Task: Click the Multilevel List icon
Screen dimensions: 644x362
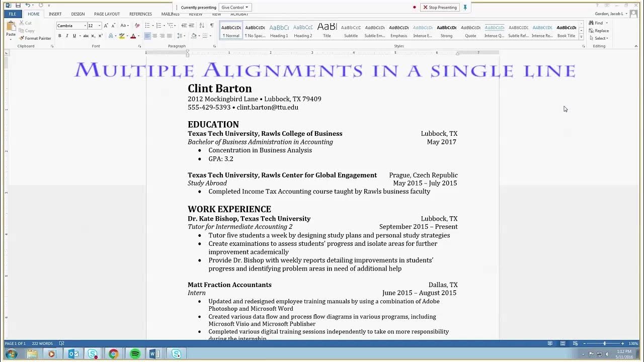Action: point(170,26)
